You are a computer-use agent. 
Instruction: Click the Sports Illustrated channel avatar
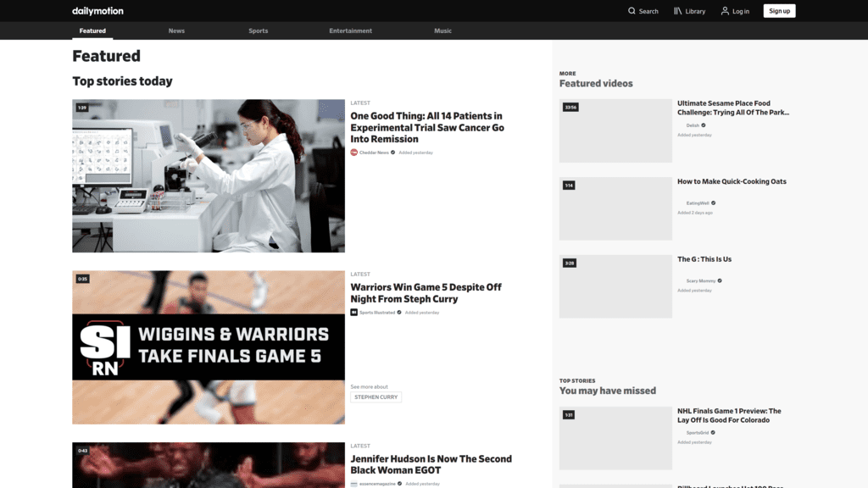pos(353,313)
